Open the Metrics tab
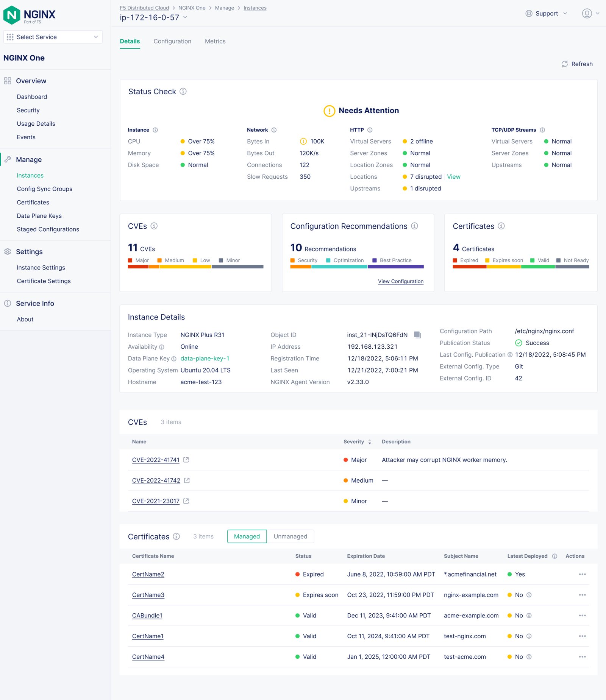This screenshot has width=606, height=700. (x=215, y=41)
